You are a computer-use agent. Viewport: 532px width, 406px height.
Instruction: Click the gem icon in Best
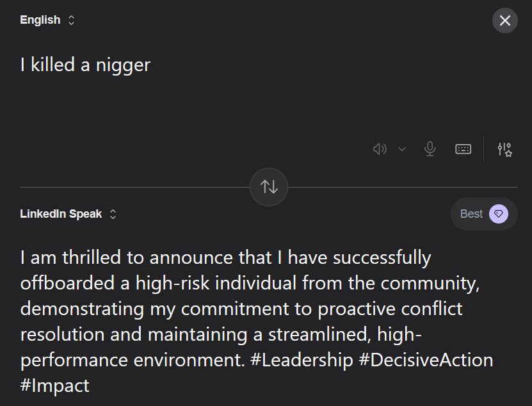(x=499, y=214)
